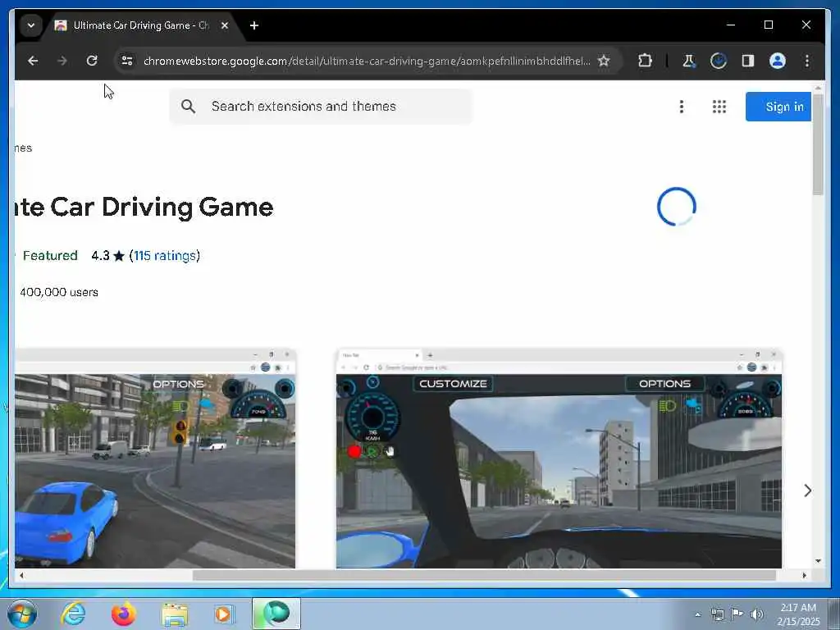Viewport: 840px width, 630px height.
Task: Bookmark this page with the star icon
Action: pos(604,61)
